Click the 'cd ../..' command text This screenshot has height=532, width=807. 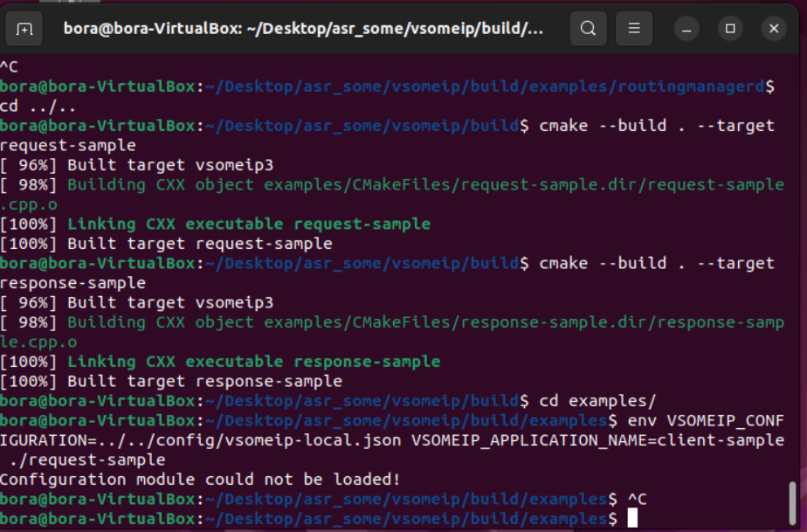point(38,106)
